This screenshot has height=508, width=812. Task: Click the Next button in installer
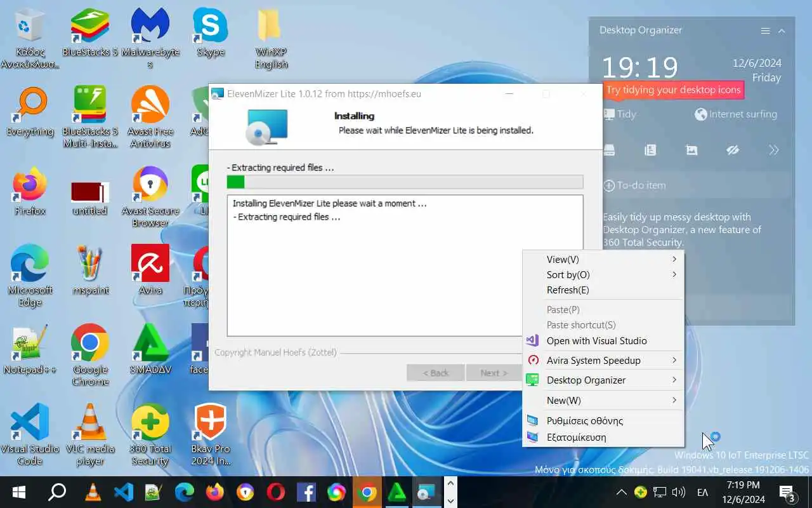[x=494, y=373]
